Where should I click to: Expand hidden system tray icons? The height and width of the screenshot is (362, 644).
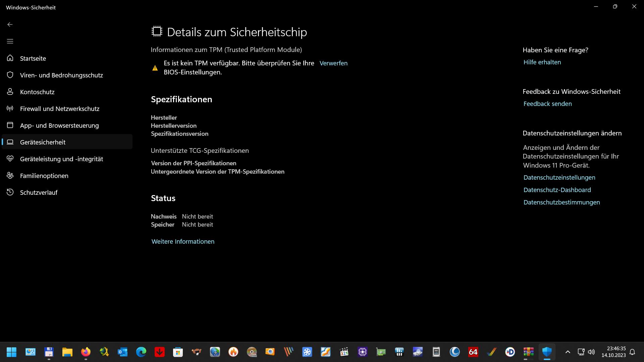point(568,352)
